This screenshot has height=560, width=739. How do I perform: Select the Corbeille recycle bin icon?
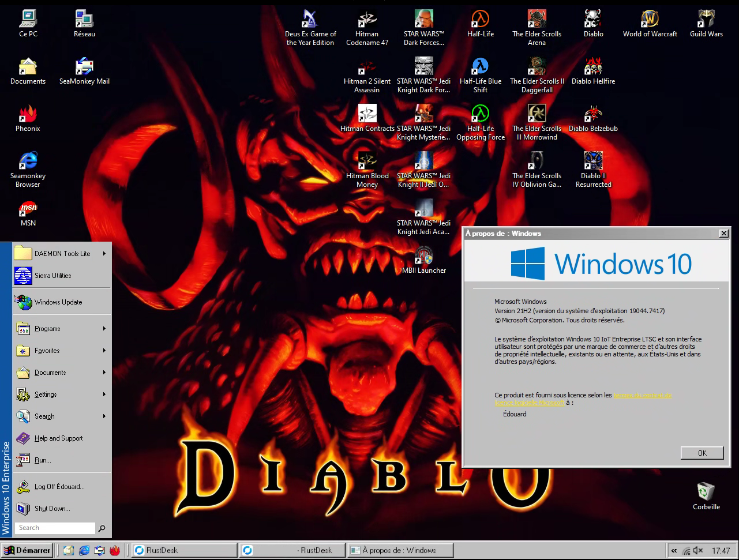pyautogui.click(x=706, y=497)
